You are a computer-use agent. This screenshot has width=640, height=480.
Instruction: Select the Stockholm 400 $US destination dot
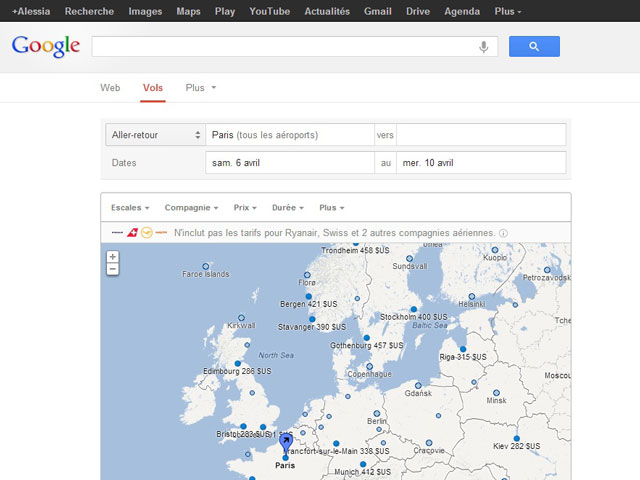(x=412, y=310)
